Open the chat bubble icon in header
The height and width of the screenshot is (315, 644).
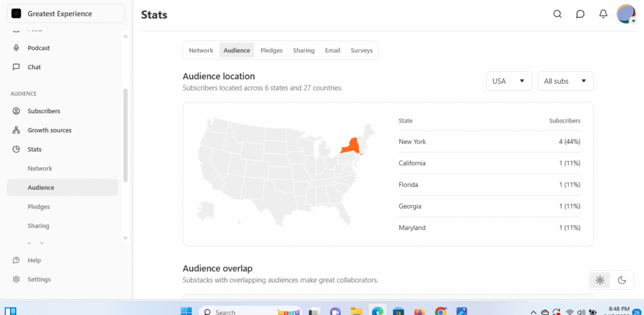pos(580,14)
